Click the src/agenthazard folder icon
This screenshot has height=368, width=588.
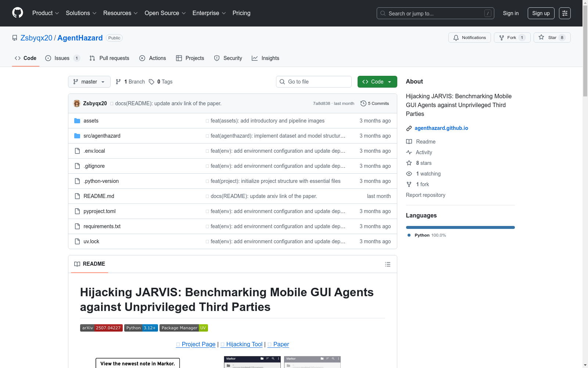coord(77,136)
